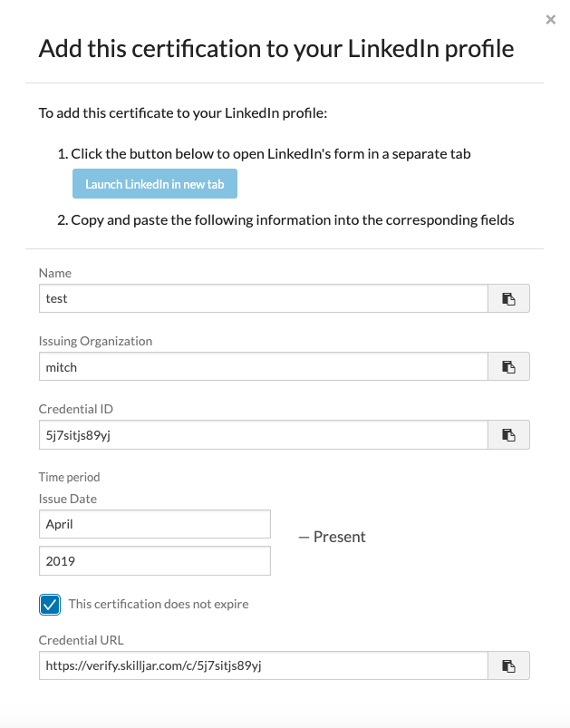Copy the Credential URL using clipboard icon
Image resolution: width=570 pixels, height=728 pixels.
click(508, 665)
